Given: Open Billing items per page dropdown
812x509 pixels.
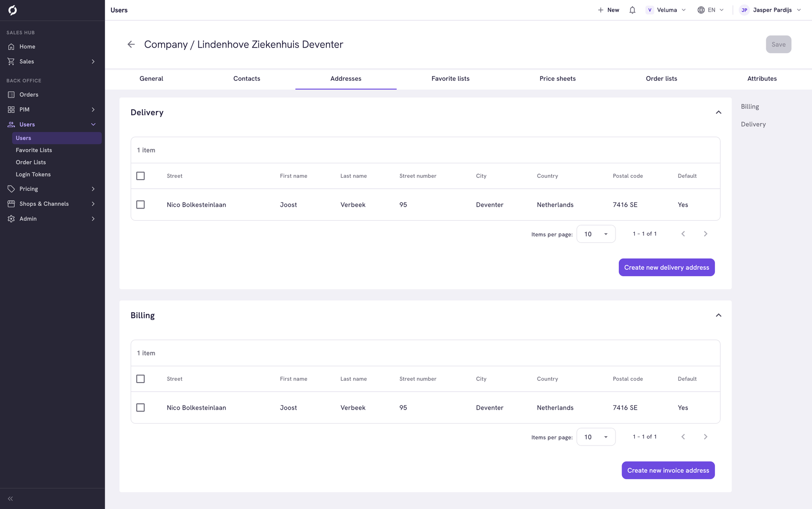Looking at the screenshot, I should point(596,437).
